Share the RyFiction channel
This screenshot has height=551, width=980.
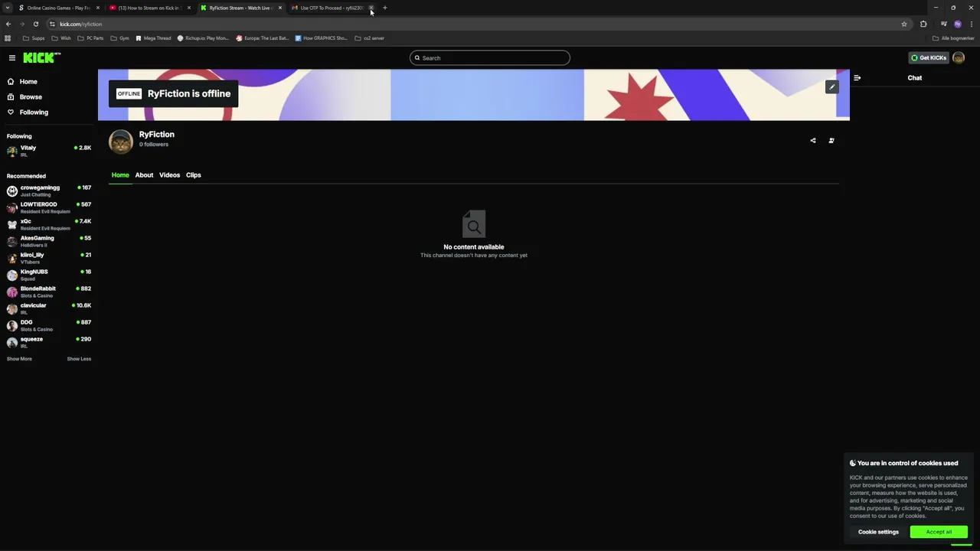tap(813, 141)
